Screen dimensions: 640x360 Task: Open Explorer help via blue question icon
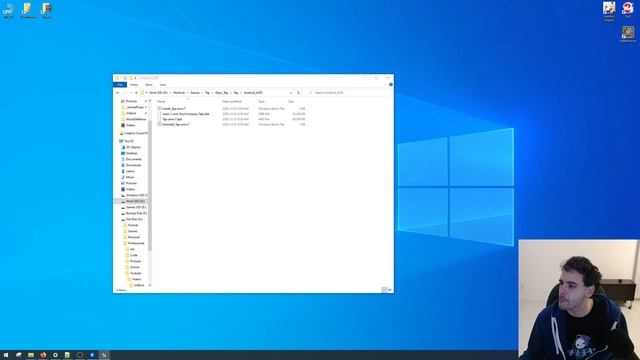391,84
